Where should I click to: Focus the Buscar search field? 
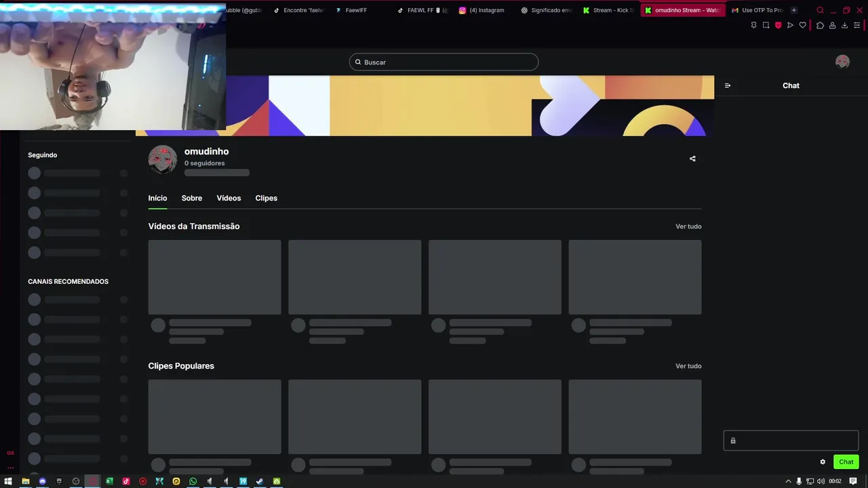coord(443,62)
